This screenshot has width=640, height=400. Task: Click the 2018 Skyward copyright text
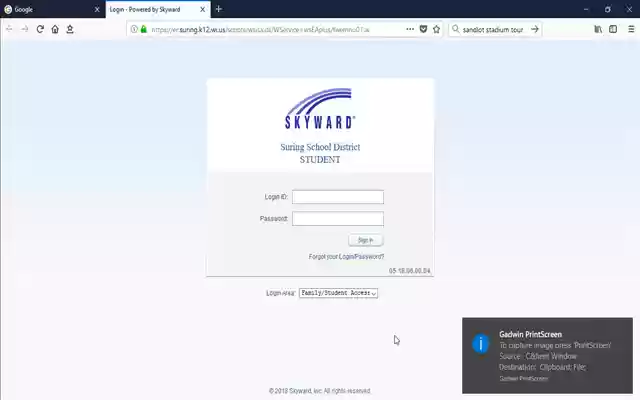[x=320, y=391]
